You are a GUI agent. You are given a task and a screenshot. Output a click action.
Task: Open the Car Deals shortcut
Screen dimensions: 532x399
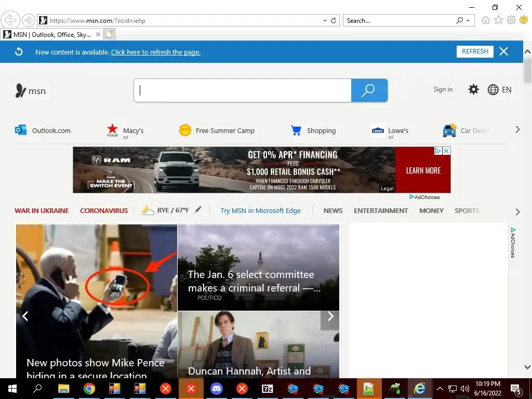(465, 130)
